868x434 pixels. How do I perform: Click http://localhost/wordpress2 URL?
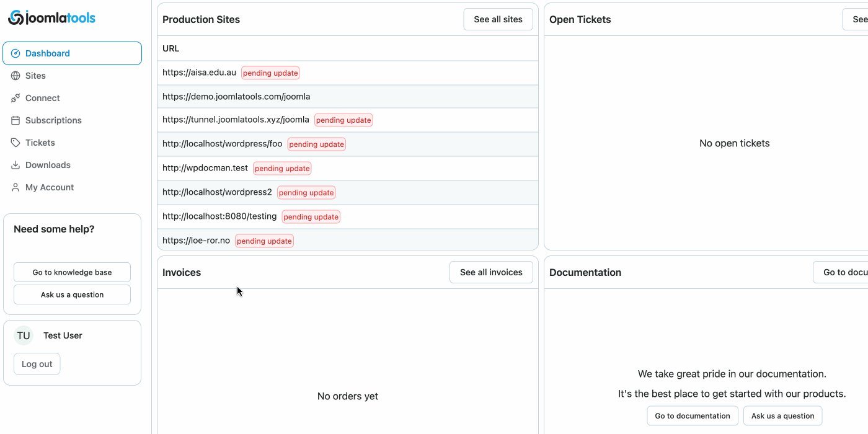tap(217, 192)
